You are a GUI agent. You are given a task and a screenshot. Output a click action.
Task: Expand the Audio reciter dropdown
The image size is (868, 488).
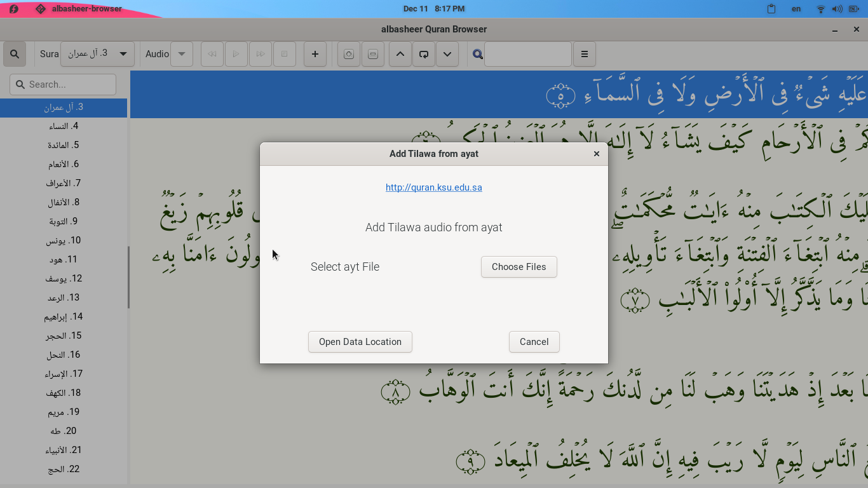pyautogui.click(x=181, y=54)
